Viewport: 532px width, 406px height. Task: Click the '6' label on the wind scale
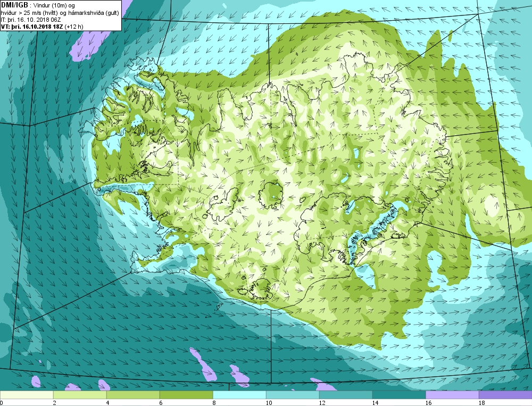coord(161,403)
